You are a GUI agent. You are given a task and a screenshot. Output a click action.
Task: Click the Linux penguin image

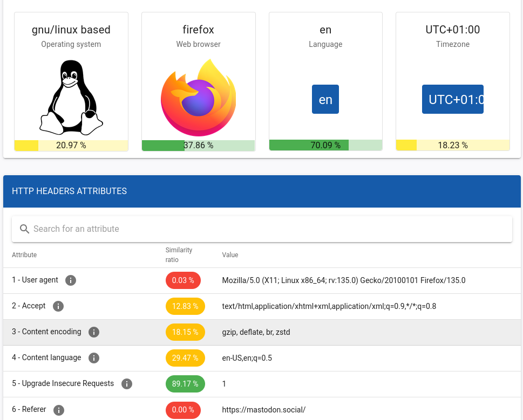(x=71, y=97)
